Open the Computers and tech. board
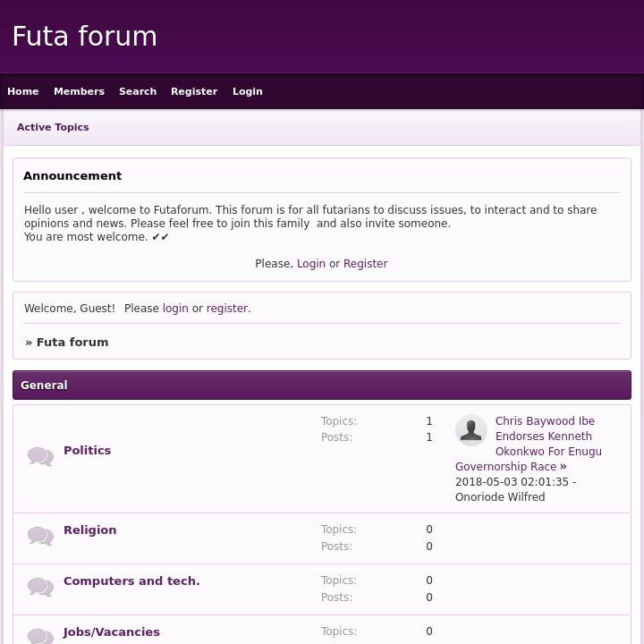Screen dimensions: 644x644 [x=131, y=581]
